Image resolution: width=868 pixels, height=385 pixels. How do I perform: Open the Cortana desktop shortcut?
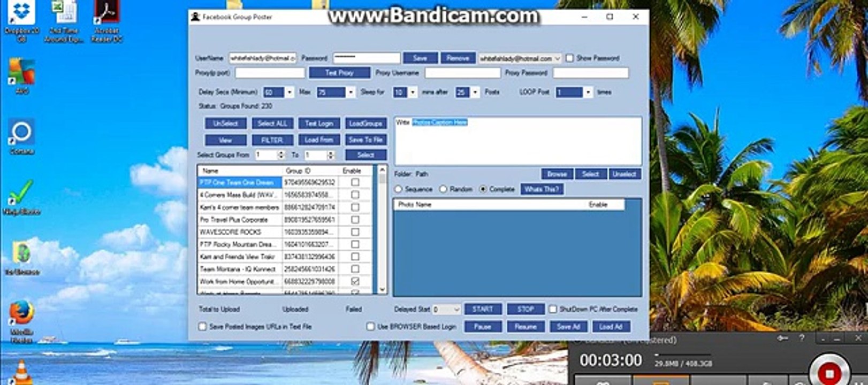[x=22, y=136]
